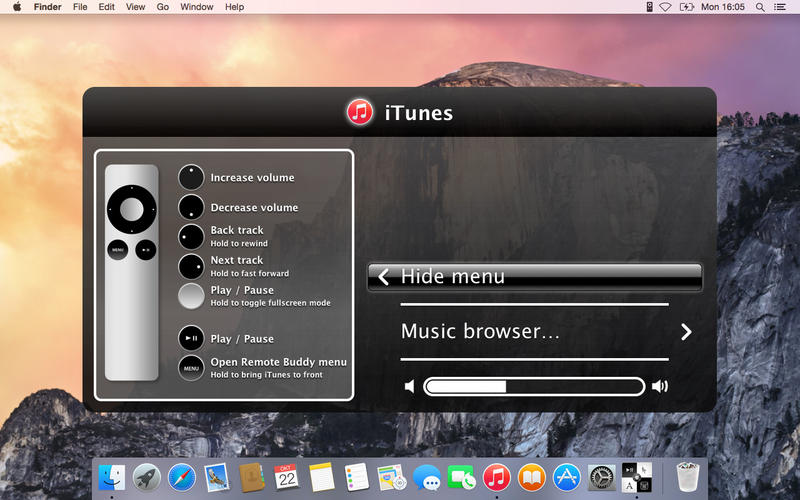Set volume using the volume slider bar

[x=534, y=386]
